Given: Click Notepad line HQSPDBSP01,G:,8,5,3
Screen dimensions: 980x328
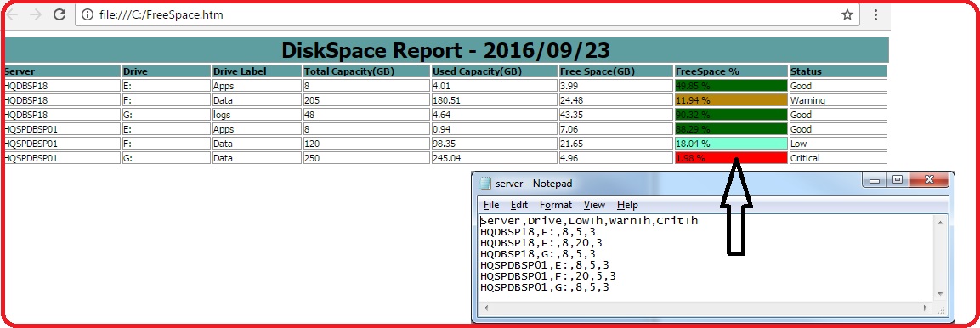Looking at the screenshot, I should click(x=544, y=287).
